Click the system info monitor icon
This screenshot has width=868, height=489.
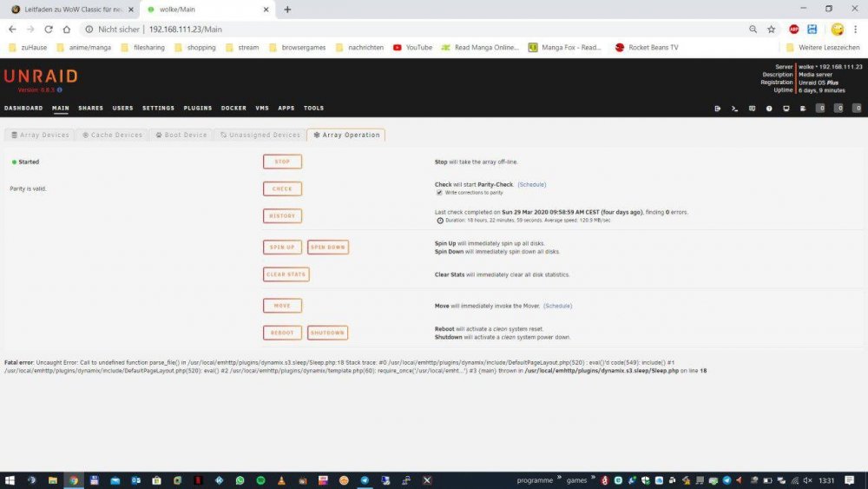click(x=786, y=109)
